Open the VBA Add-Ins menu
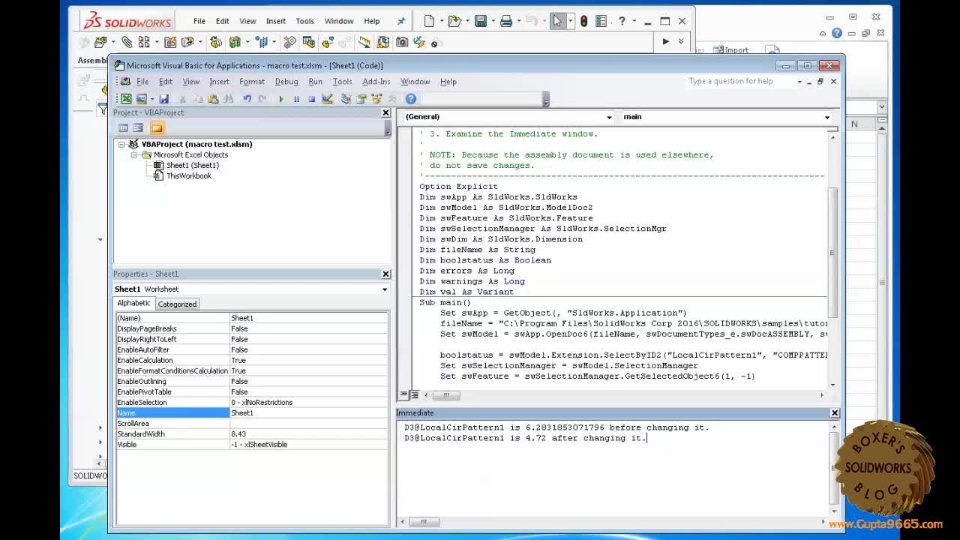This screenshot has width=960, height=540. pos(376,81)
